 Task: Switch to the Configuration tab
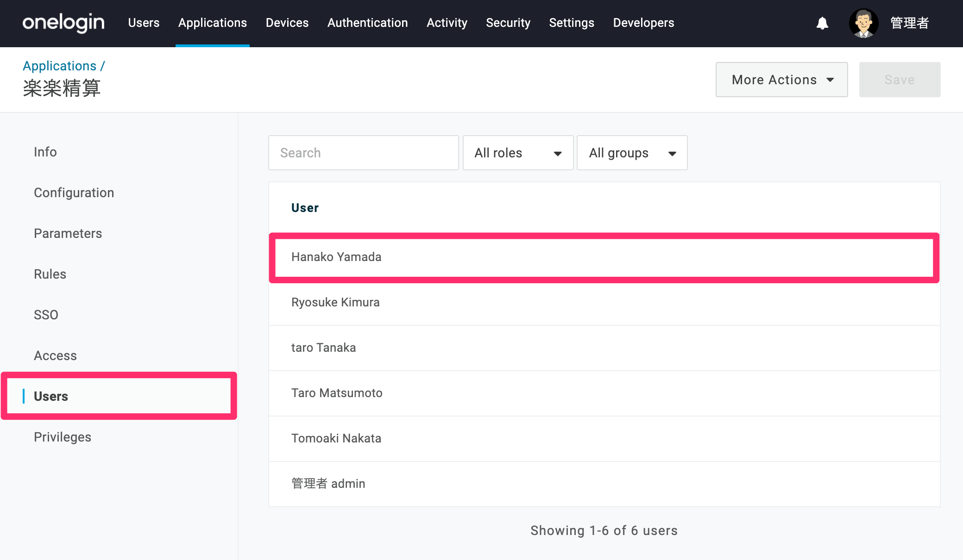[74, 193]
